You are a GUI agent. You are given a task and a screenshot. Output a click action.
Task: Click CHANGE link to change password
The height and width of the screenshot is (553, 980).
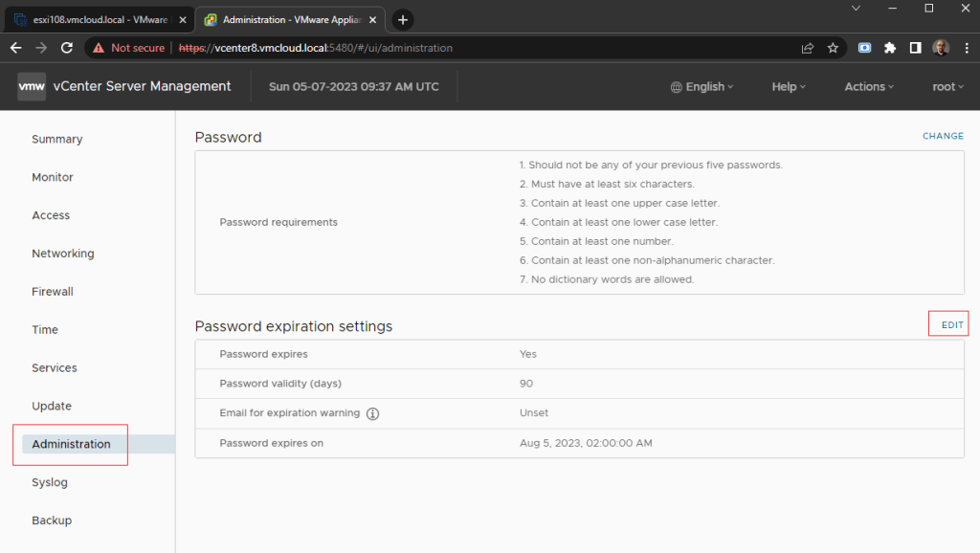tap(943, 136)
